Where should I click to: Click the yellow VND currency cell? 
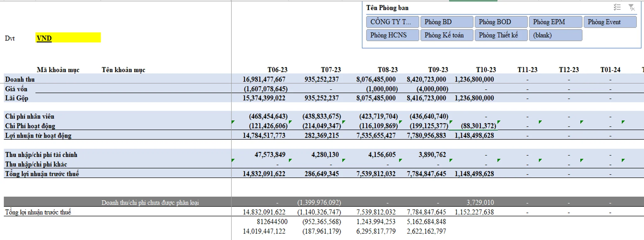(x=68, y=38)
